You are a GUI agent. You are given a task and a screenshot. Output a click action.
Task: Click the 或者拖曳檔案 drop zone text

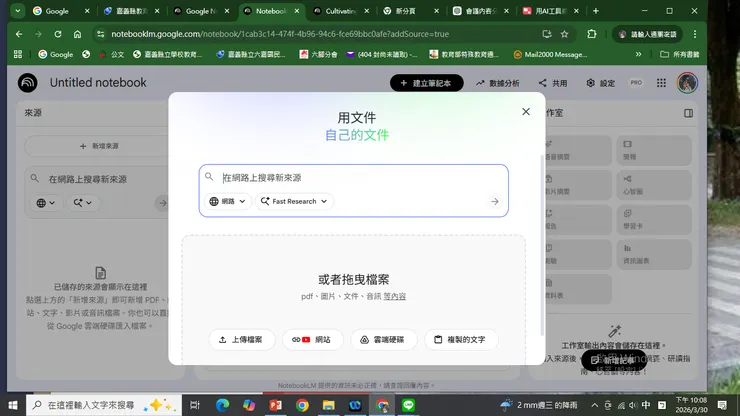[x=353, y=280]
